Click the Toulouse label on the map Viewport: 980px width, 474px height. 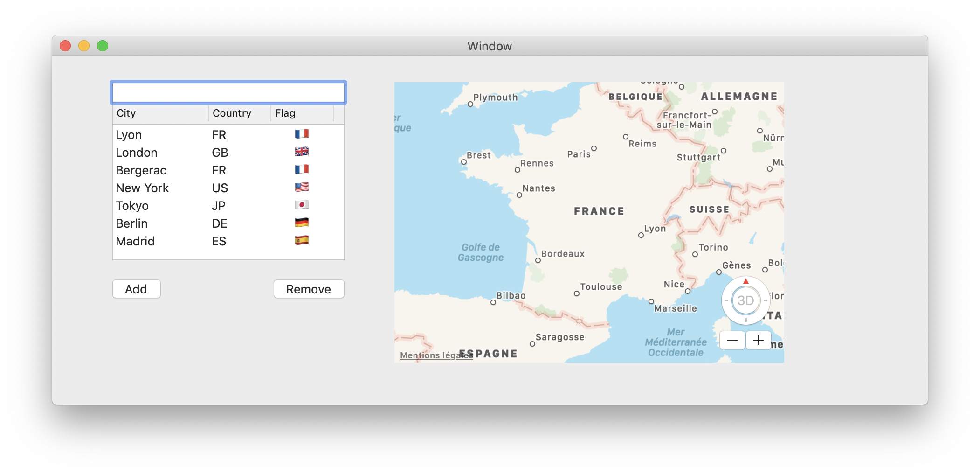pyautogui.click(x=601, y=287)
